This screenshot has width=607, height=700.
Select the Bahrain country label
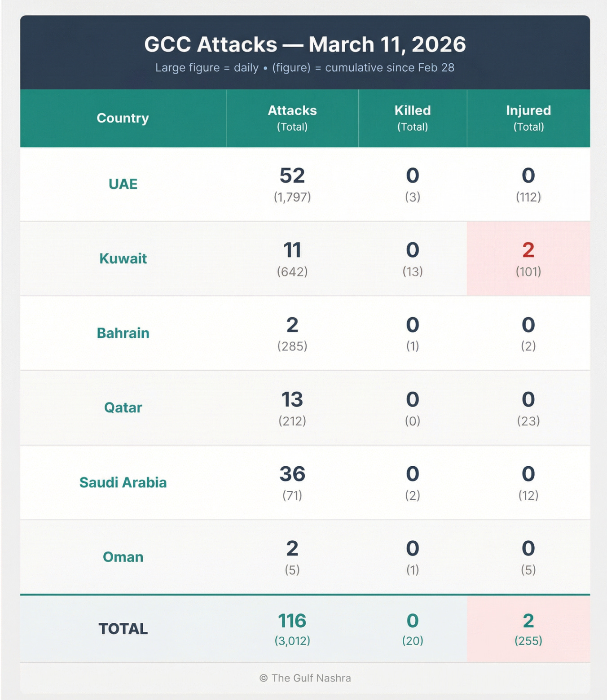(x=123, y=333)
